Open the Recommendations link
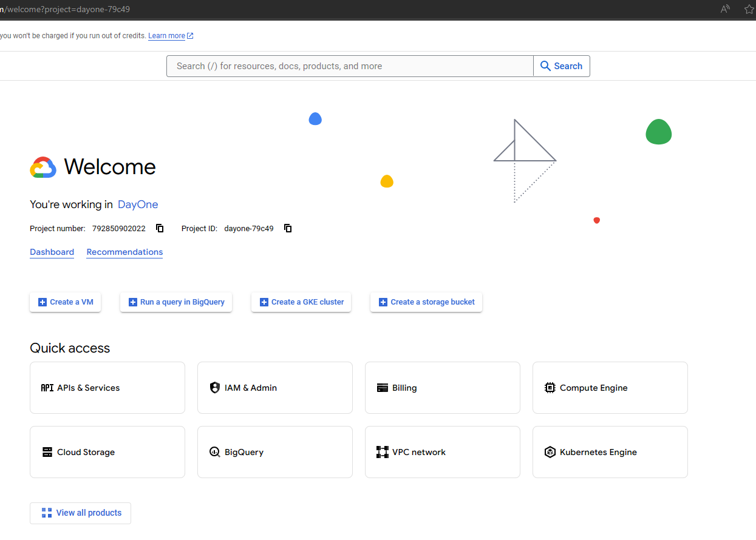 pos(124,252)
